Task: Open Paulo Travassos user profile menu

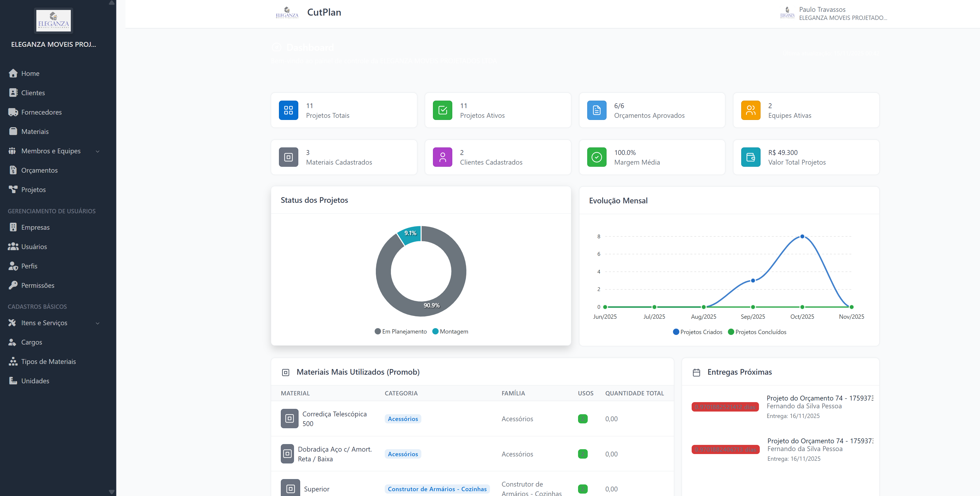Action: (833, 13)
